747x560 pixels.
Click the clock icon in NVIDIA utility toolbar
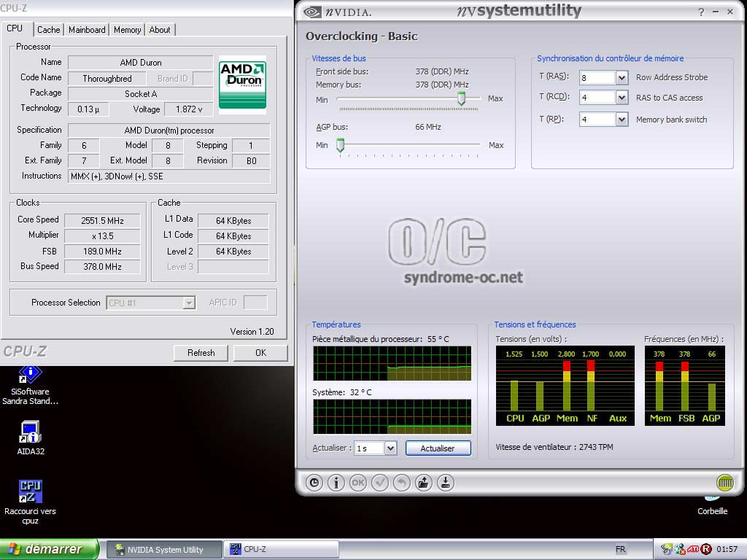pos(314,483)
